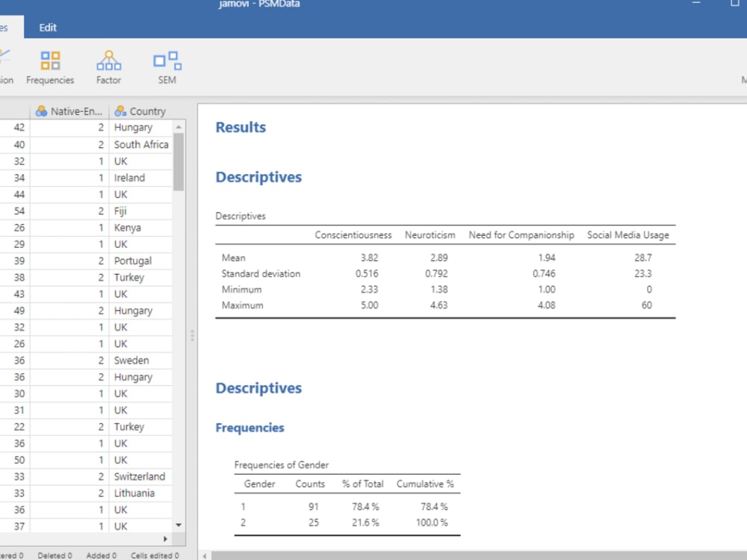Click the Gender count value 91
The width and height of the screenshot is (747, 560).
[x=313, y=507]
